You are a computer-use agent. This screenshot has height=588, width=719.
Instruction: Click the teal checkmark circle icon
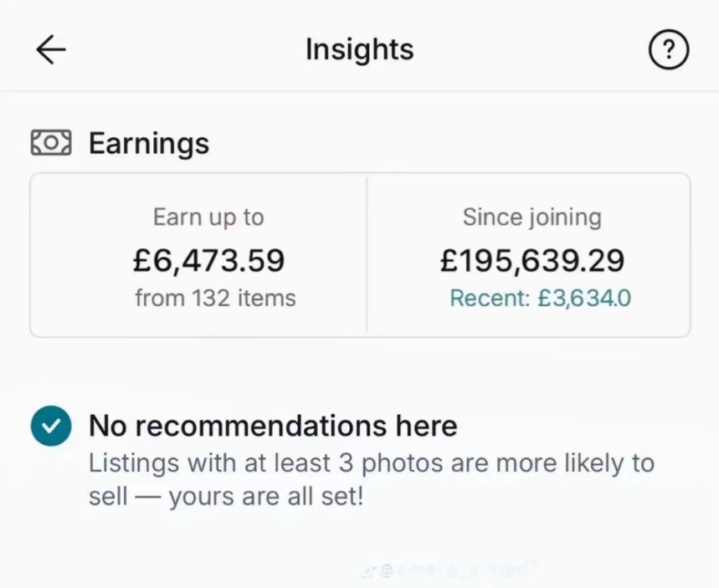click(51, 426)
